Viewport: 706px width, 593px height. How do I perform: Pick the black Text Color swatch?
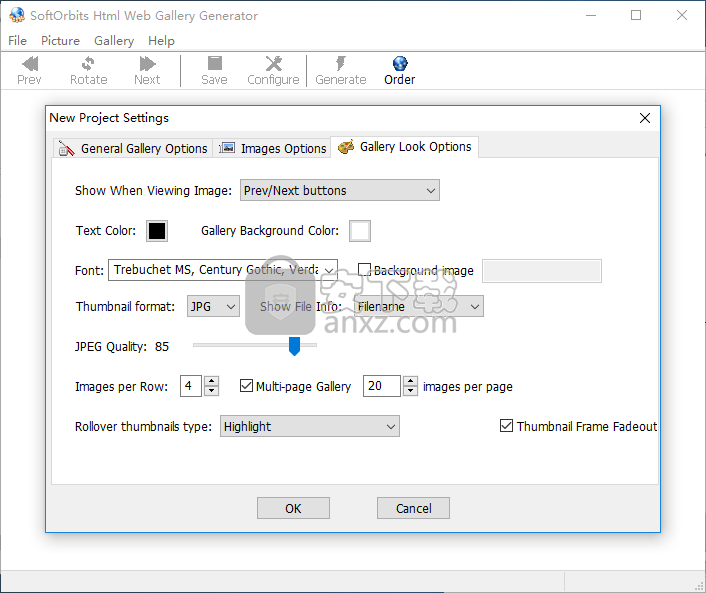(157, 231)
